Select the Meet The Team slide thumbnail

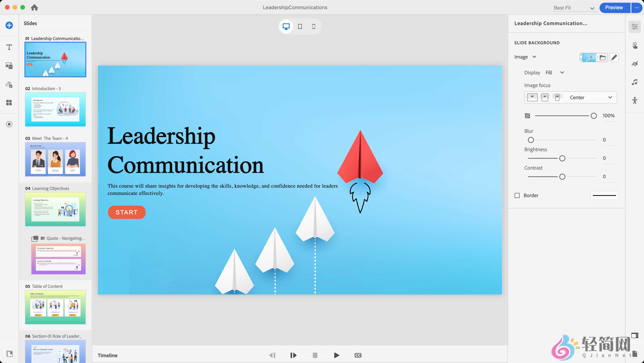point(55,159)
